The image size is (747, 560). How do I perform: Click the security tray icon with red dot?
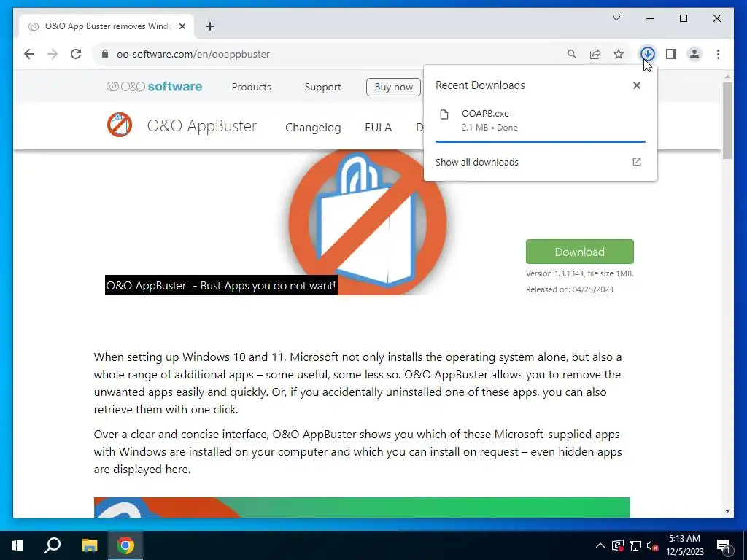tap(617, 545)
